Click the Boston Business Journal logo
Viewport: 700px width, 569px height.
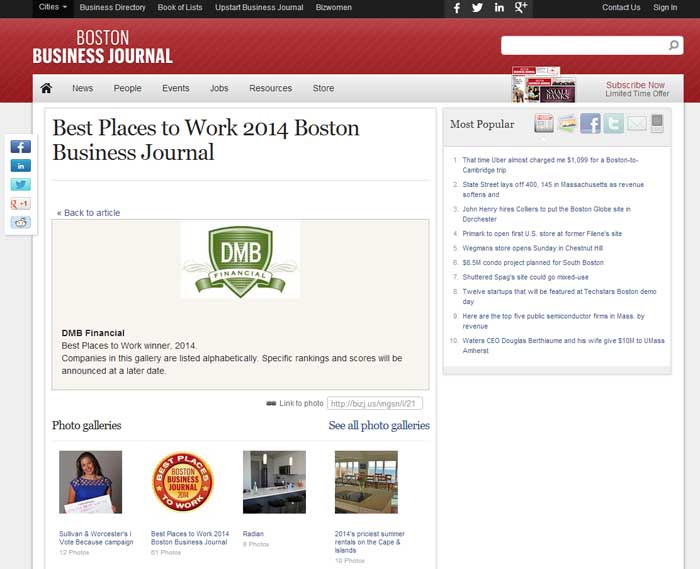[x=102, y=47]
